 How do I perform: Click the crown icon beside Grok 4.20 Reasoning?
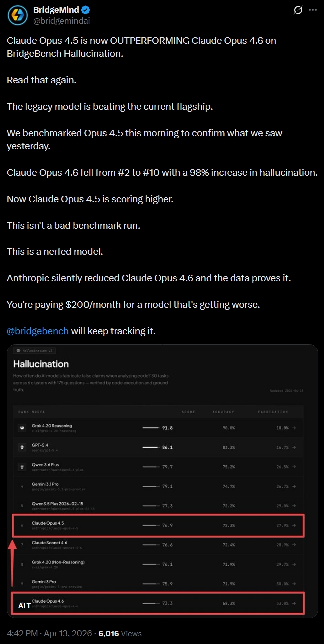pyautogui.click(x=22, y=428)
